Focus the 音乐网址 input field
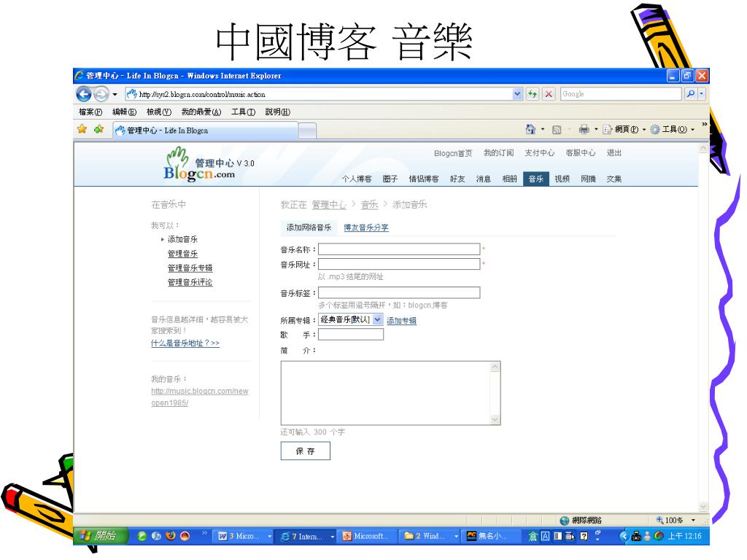This screenshot has height=560, width=747. [x=399, y=264]
